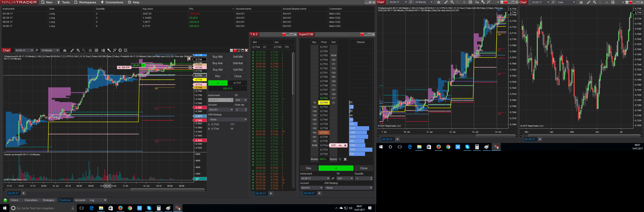Open bar type selector in 15 Minute chart
644x212 pixels.
(x=65, y=50)
